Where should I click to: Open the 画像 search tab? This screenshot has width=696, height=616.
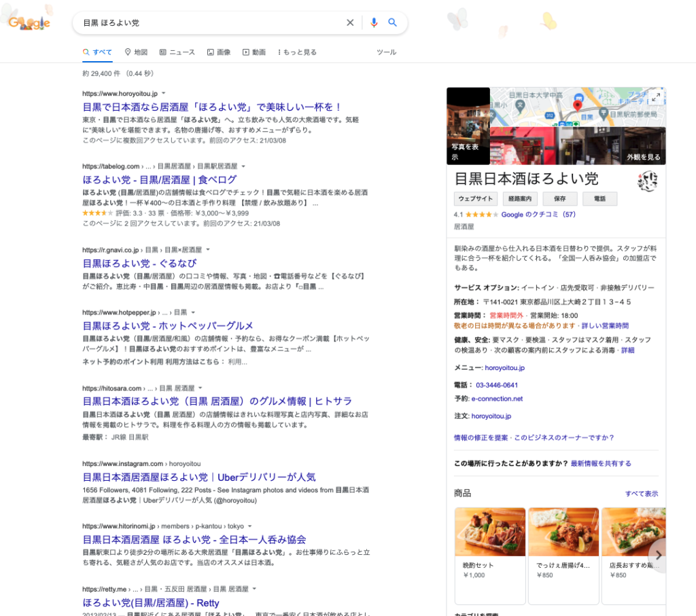(x=218, y=52)
